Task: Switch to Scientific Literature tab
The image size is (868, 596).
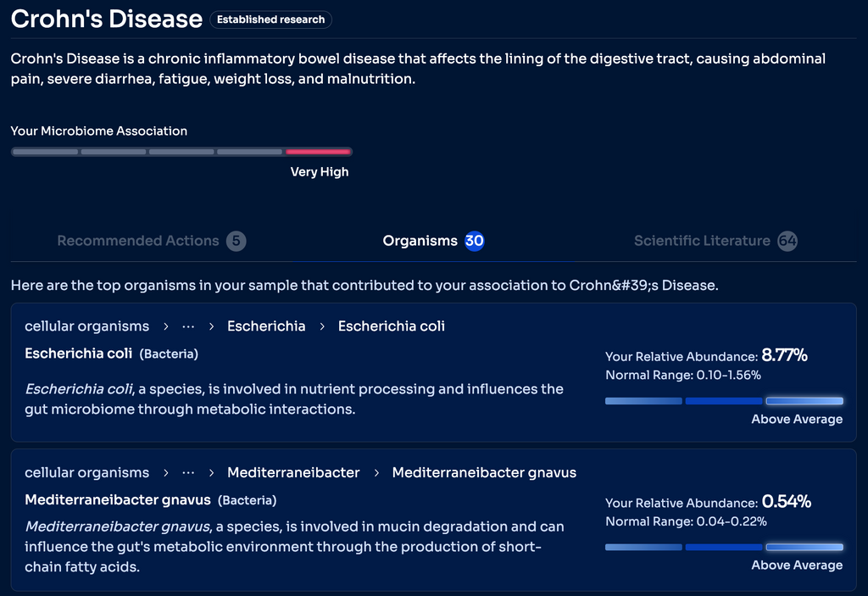Action: pos(702,241)
